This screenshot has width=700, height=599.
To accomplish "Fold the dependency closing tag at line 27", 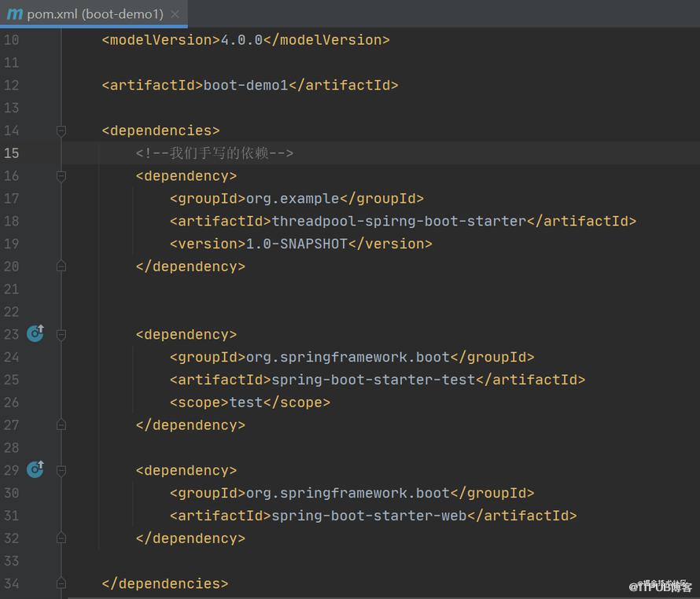I will pos(61,425).
